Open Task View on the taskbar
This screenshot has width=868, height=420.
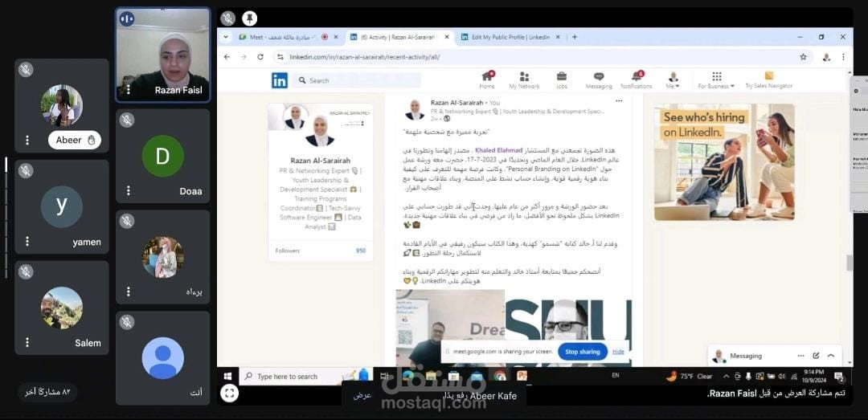point(386,377)
